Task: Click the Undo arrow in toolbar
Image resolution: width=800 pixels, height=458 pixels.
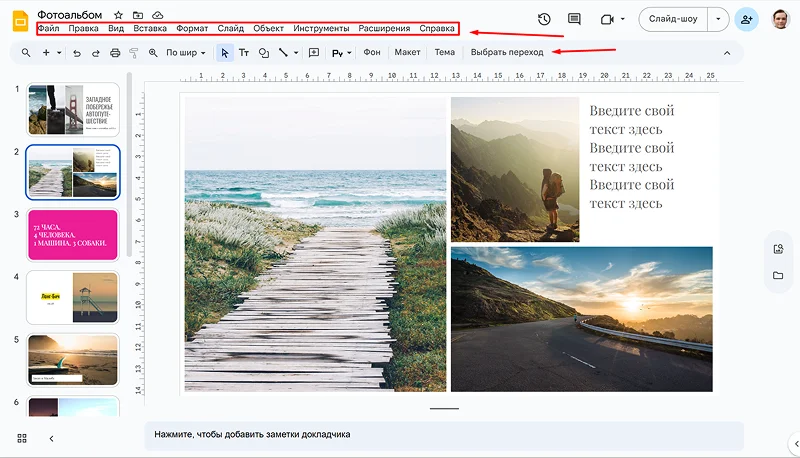Action: (77, 52)
